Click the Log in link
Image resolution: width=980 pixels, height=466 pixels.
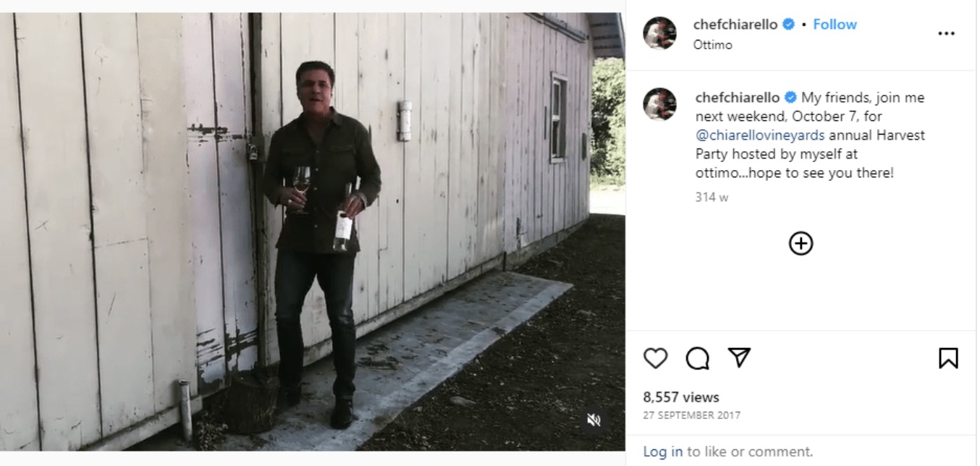(x=662, y=452)
